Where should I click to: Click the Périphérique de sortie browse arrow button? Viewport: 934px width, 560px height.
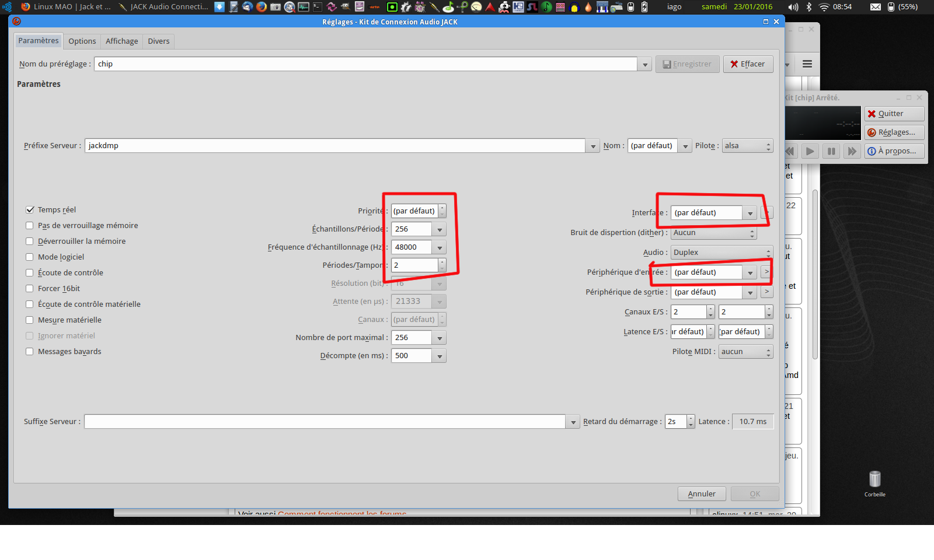pyautogui.click(x=767, y=292)
